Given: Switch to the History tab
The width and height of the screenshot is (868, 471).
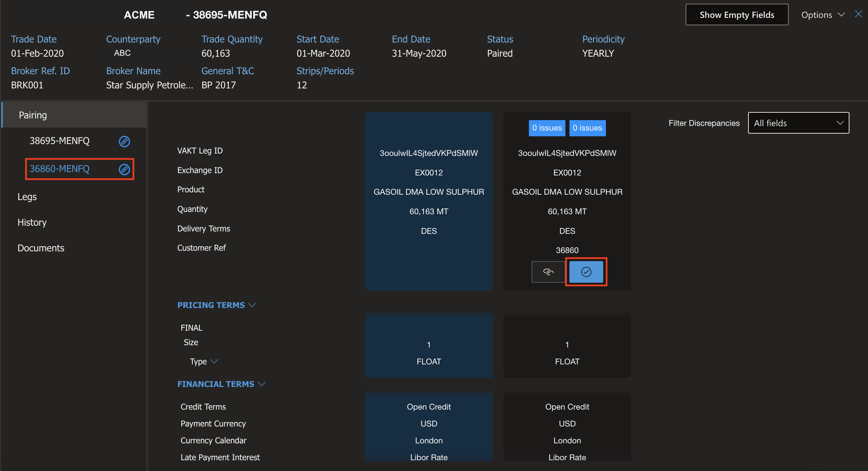Looking at the screenshot, I should coord(32,222).
